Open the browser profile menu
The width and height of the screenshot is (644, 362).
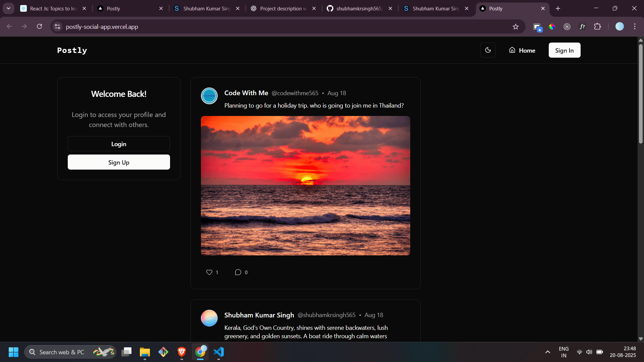click(620, 26)
